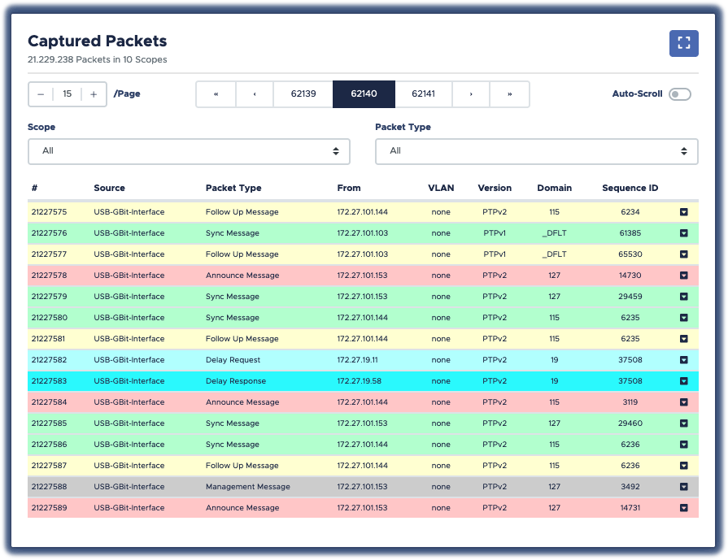The image size is (728, 560).
Task: Expand details for packet 21227588
Action: pos(683,487)
